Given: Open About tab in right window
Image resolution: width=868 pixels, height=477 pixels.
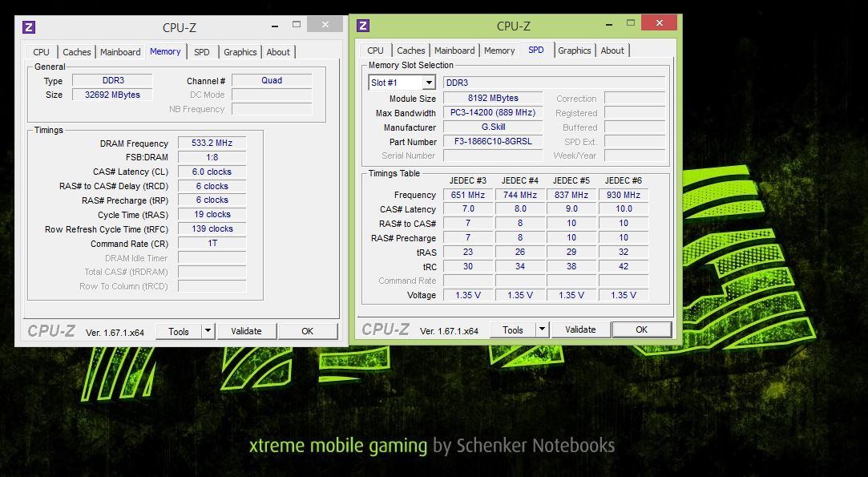Looking at the screenshot, I should tap(612, 51).
